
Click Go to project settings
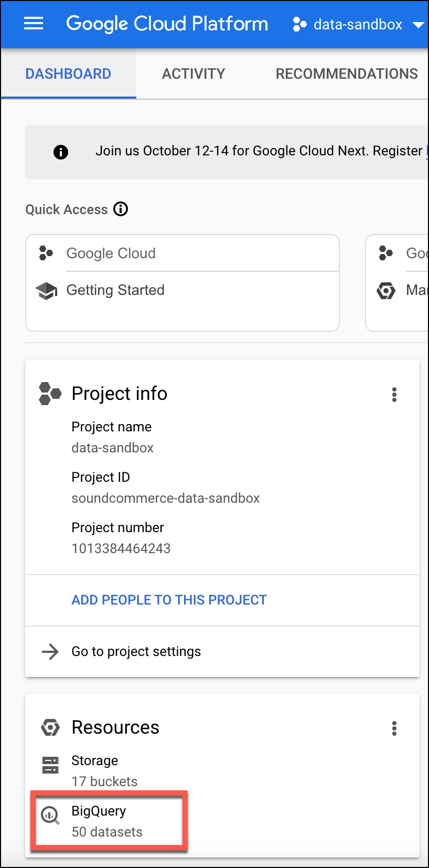coord(136,652)
